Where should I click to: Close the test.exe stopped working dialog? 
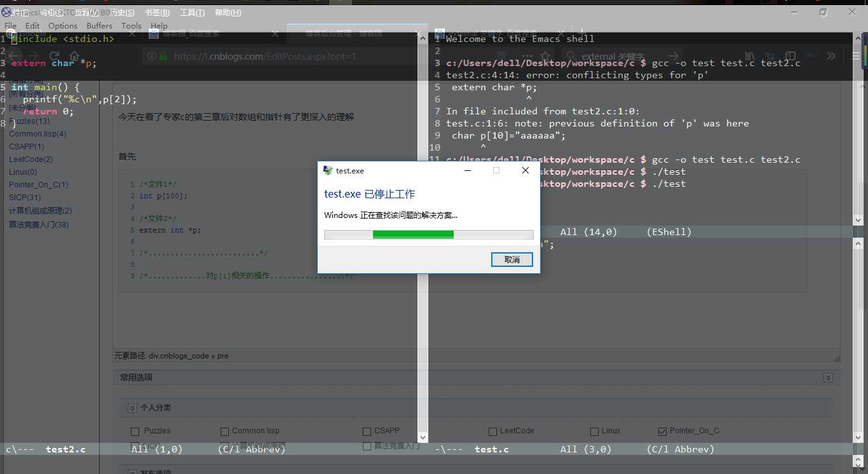[x=526, y=170]
